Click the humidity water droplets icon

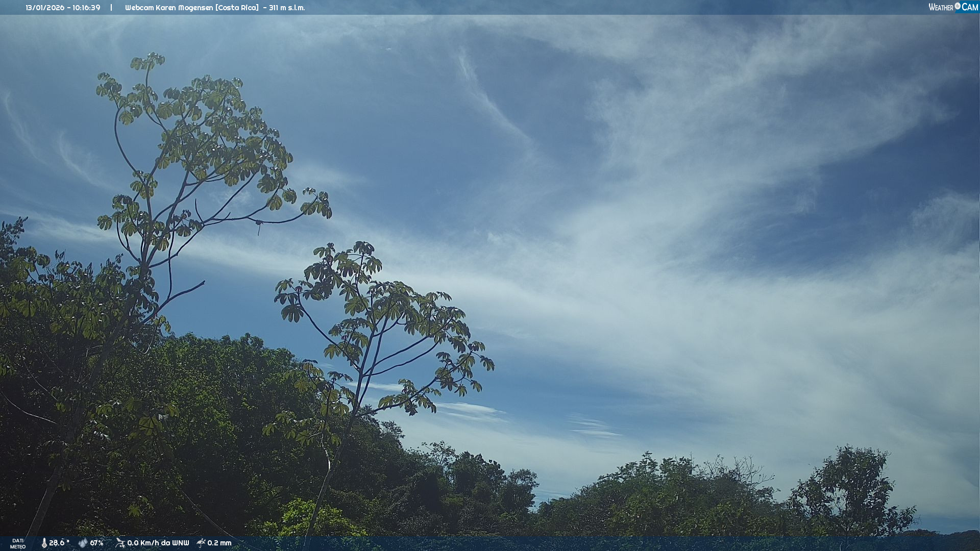coord(83,543)
